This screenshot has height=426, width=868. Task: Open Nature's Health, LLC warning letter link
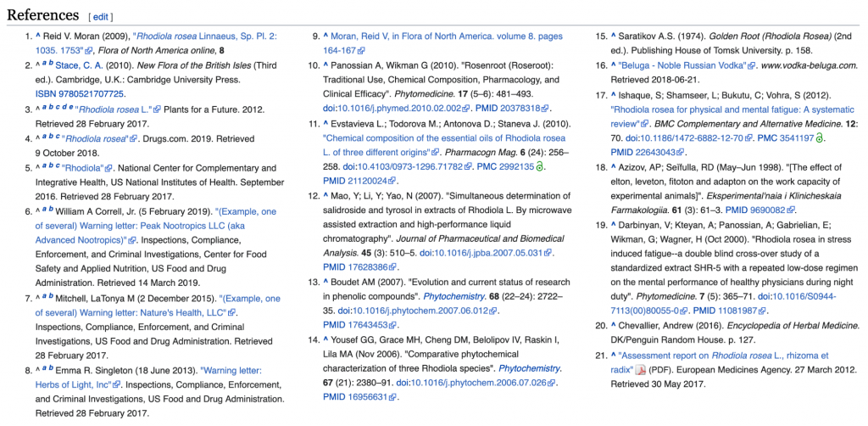coord(158,305)
